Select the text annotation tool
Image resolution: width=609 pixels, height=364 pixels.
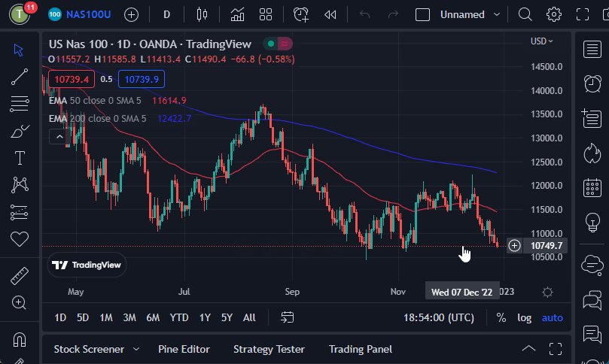pyautogui.click(x=19, y=158)
